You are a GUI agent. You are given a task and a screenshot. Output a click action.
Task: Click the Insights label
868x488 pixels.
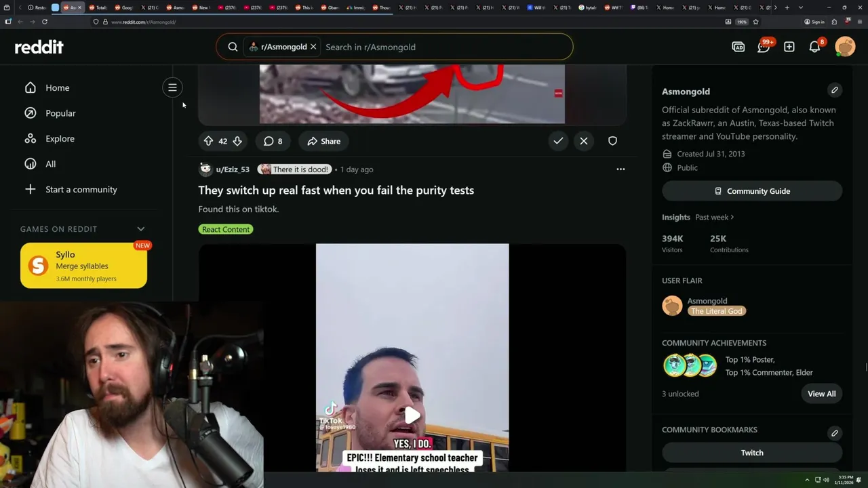[x=676, y=217]
